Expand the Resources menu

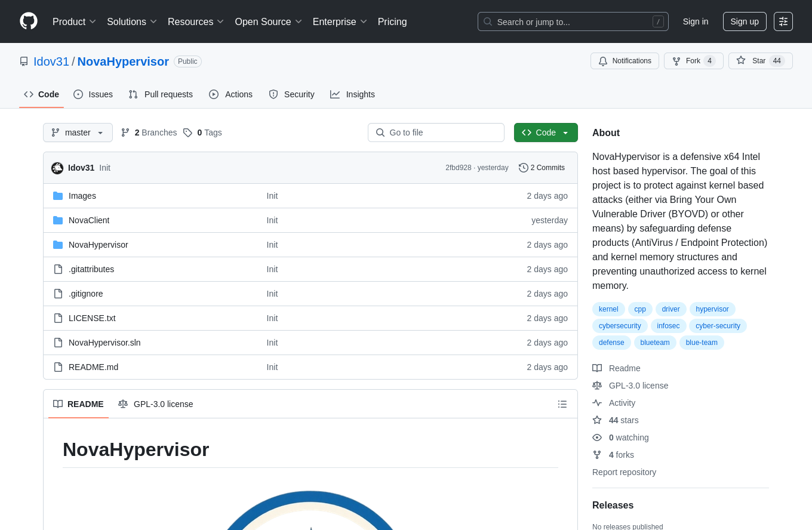point(196,21)
